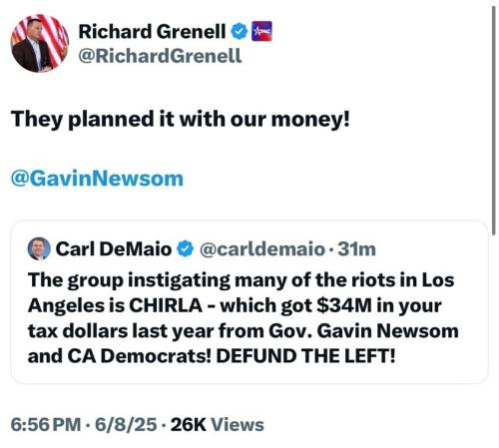Screen dimensions: 499x448
Task: Click the vertical scrollbar on the right edge
Action: [x=494, y=121]
